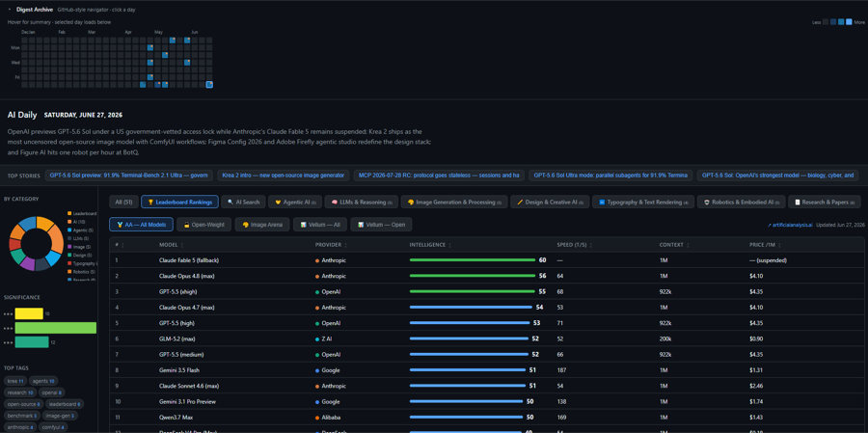Open the LLMs & Reasoning tab
Image resolution: width=868 pixels, height=433 pixels.
[x=362, y=203]
